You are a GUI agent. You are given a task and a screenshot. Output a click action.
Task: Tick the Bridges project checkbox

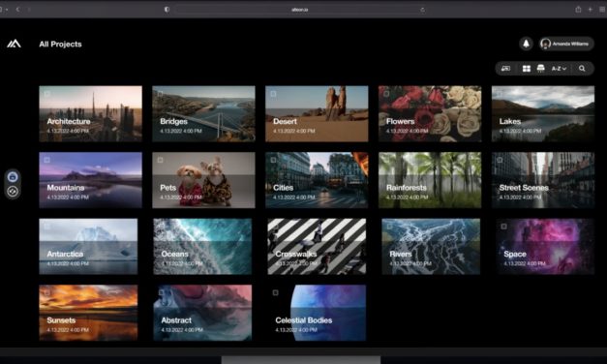(160, 94)
